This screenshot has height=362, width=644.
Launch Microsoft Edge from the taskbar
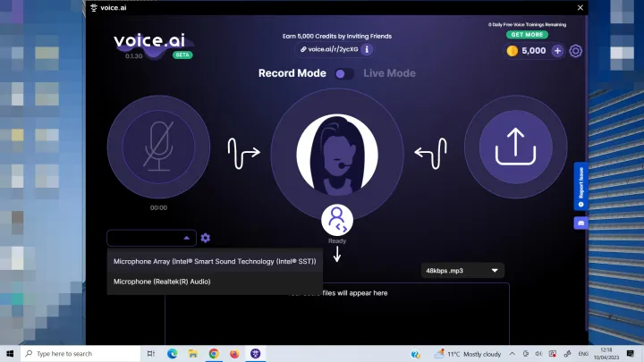(172, 353)
